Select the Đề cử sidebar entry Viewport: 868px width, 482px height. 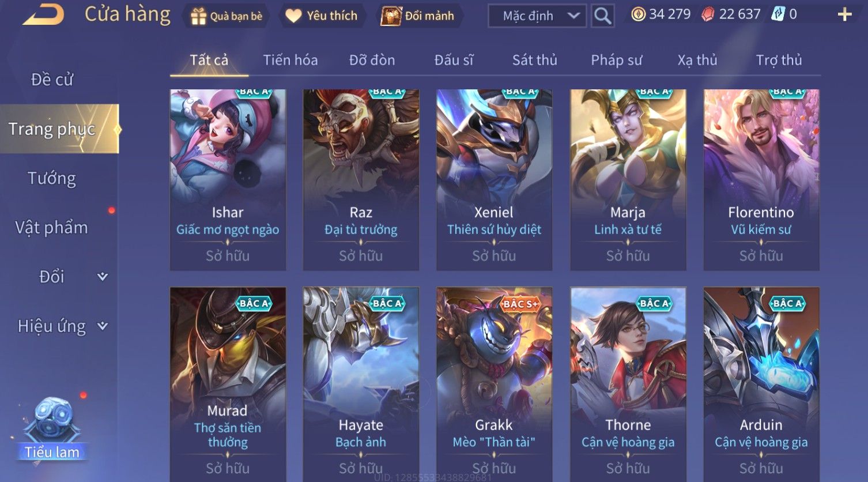pyautogui.click(x=52, y=80)
